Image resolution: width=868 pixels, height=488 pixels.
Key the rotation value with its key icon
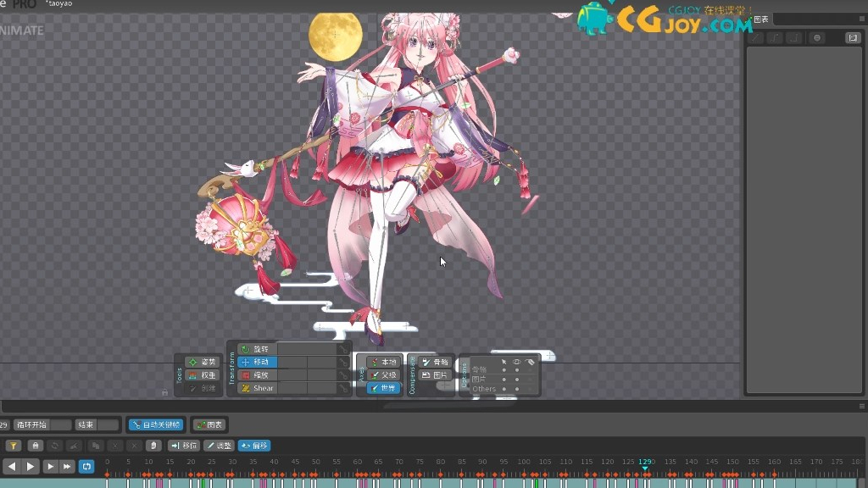pyautogui.click(x=344, y=349)
